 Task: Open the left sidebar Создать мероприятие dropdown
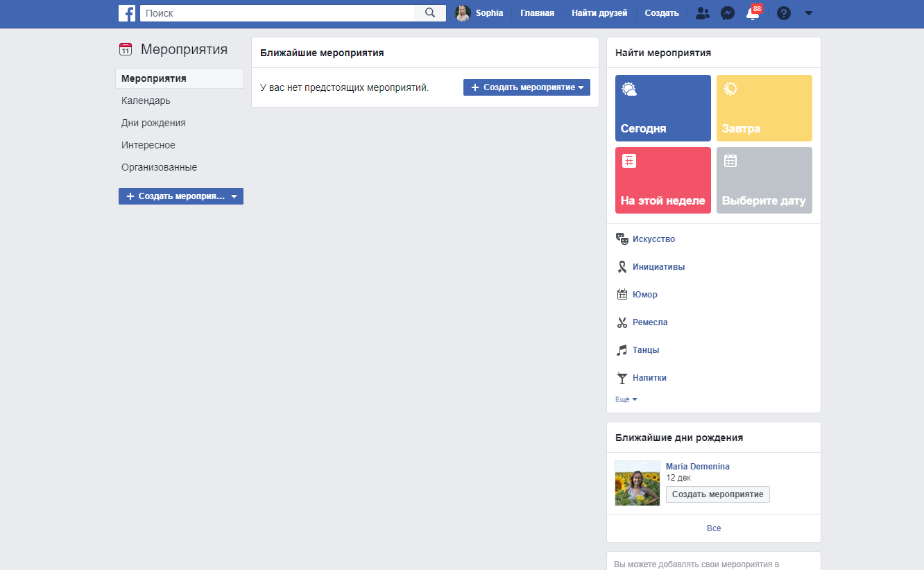coord(181,196)
